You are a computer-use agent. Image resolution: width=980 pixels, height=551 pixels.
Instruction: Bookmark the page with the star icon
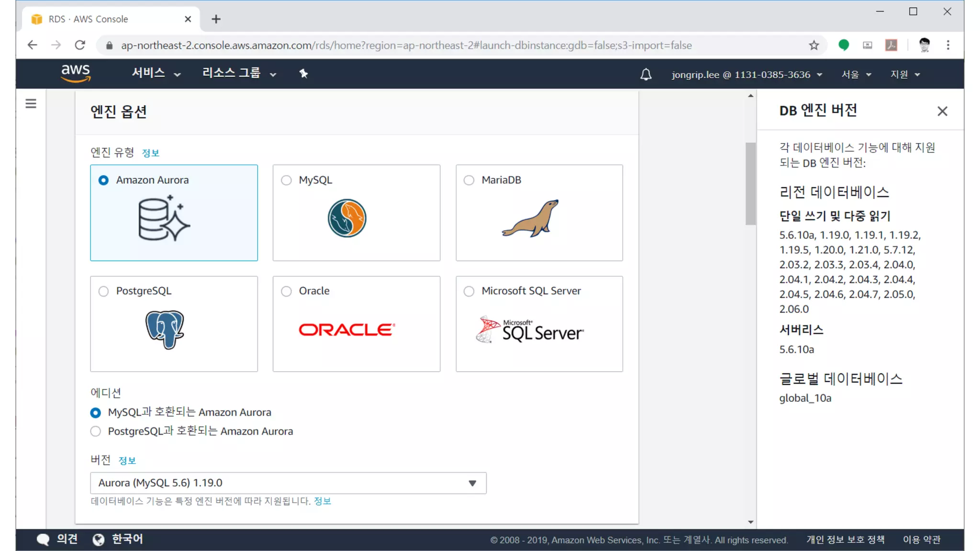tap(813, 45)
